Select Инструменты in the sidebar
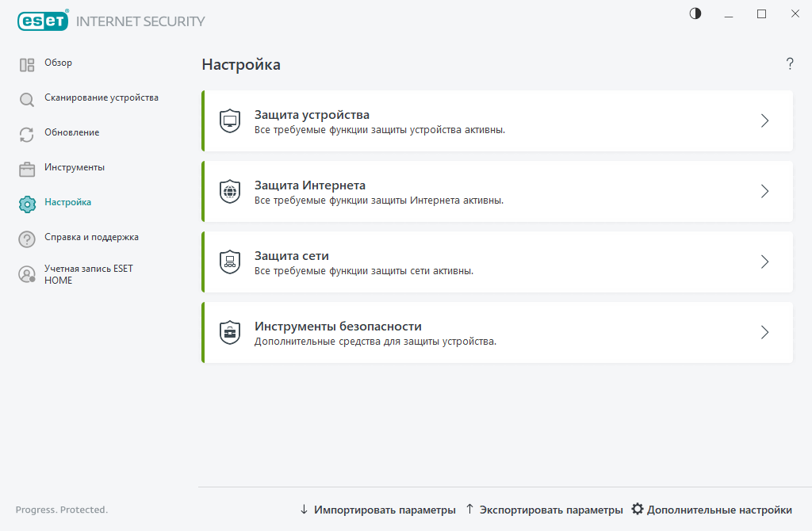The image size is (812, 531). [75, 167]
